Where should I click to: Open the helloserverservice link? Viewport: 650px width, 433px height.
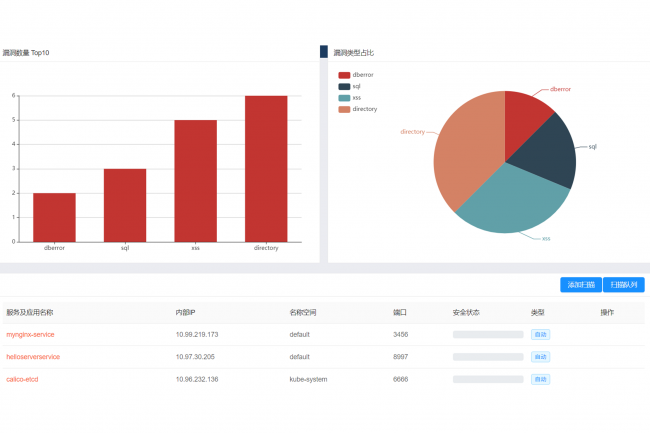tap(33, 356)
